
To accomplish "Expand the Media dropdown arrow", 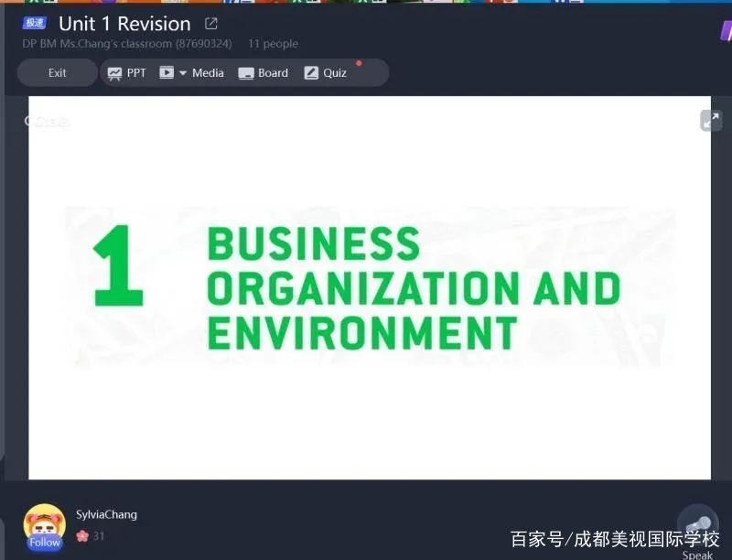I will pyautogui.click(x=183, y=73).
